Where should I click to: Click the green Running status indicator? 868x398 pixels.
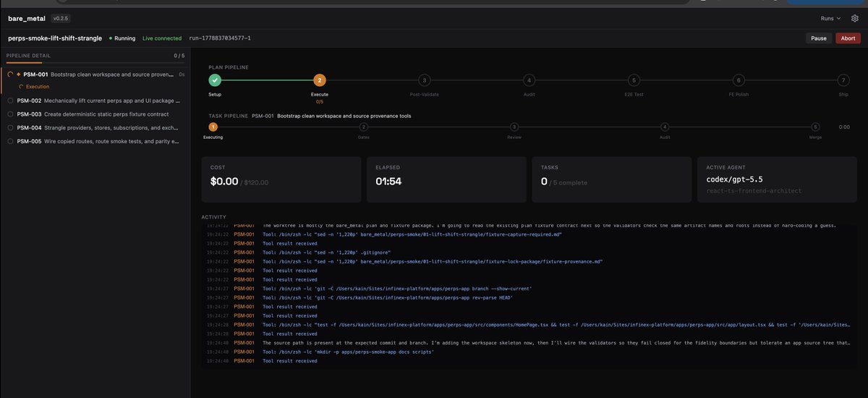coord(122,38)
